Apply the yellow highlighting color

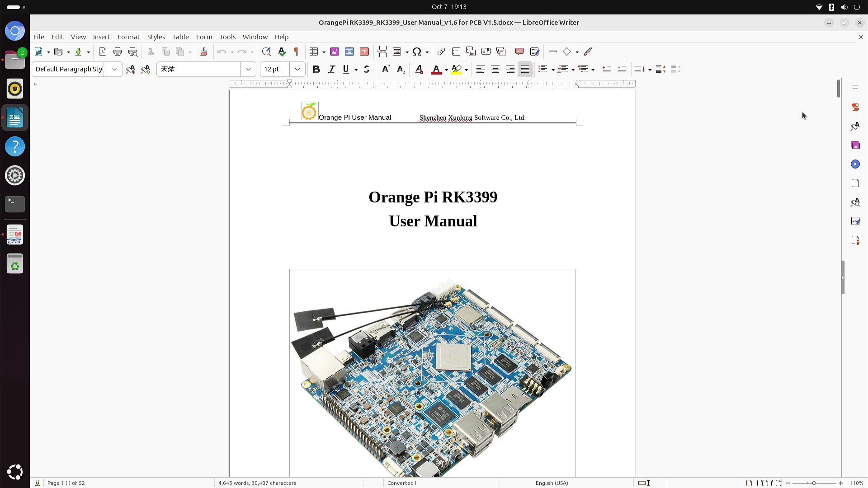tap(456, 69)
